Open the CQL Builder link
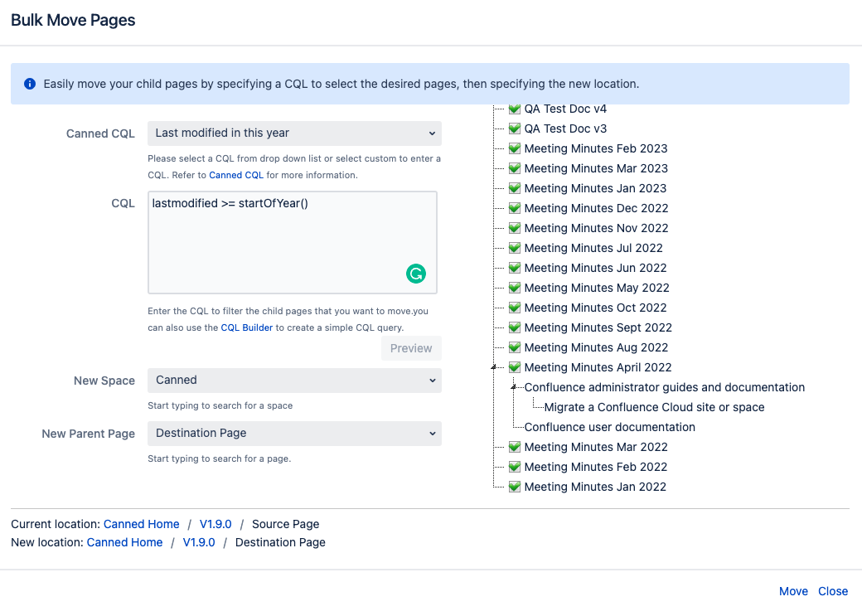Image resolution: width=862 pixels, height=616 pixels. (x=246, y=327)
